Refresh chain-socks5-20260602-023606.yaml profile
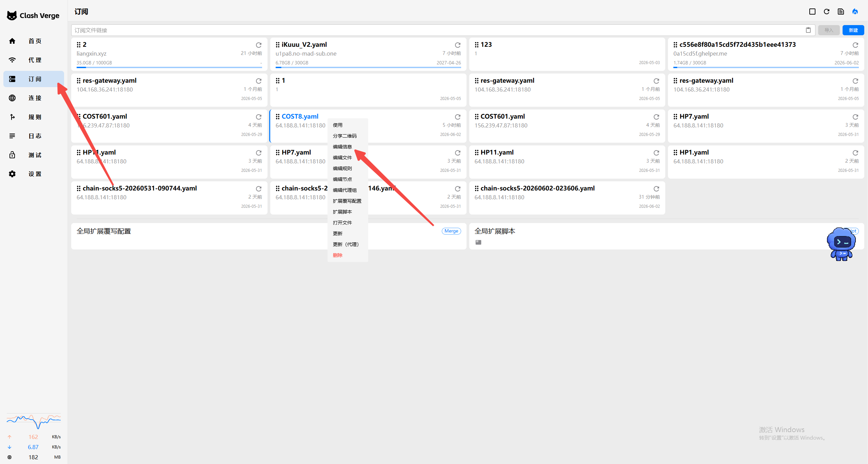The height and width of the screenshot is (464, 868). tap(656, 189)
